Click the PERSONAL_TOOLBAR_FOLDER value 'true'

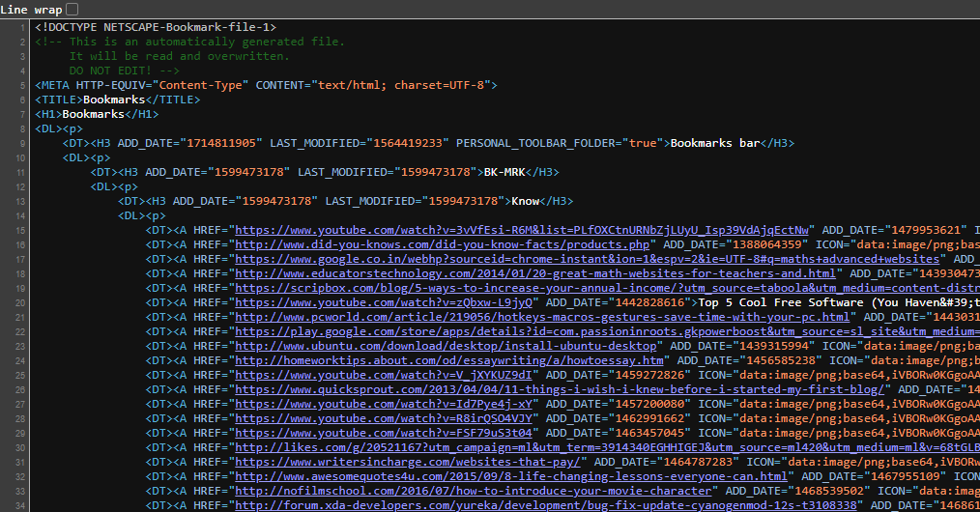tap(643, 143)
